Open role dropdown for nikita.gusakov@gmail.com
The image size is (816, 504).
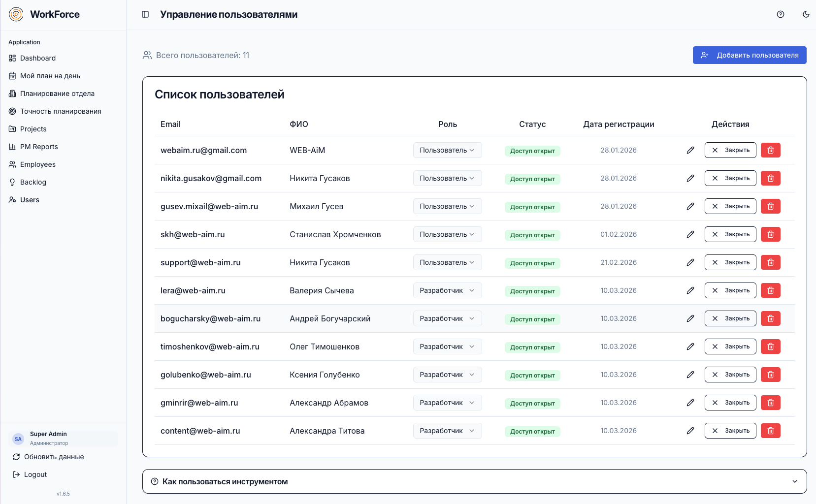447,178
